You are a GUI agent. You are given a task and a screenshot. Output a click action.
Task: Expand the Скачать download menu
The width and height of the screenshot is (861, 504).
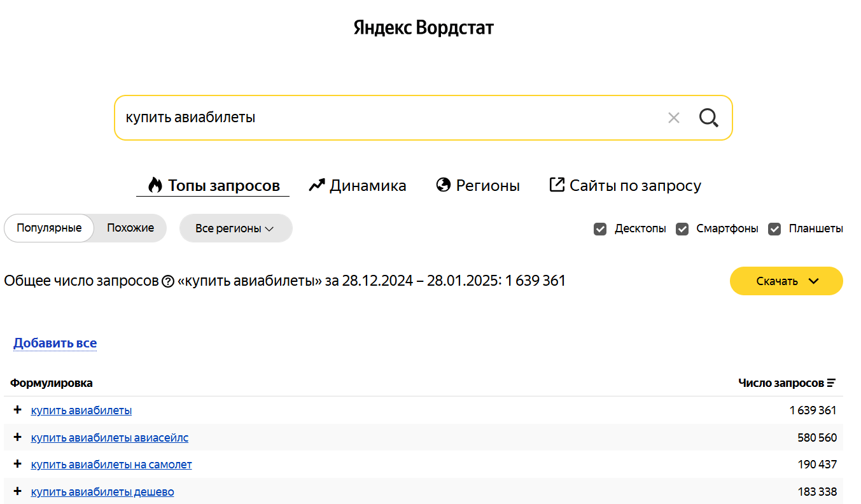click(786, 281)
